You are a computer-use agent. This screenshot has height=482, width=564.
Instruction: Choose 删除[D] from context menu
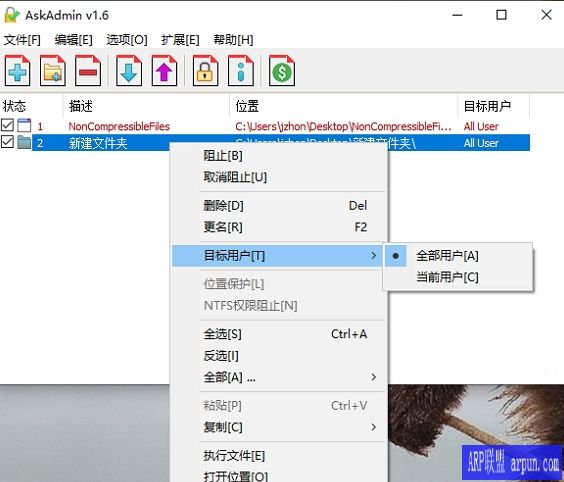(277, 206)
